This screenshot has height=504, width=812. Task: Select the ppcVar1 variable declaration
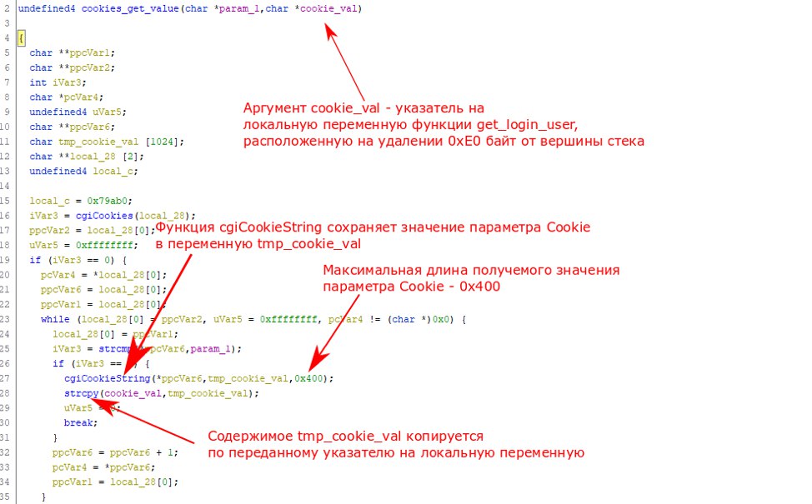pos(89,52)
